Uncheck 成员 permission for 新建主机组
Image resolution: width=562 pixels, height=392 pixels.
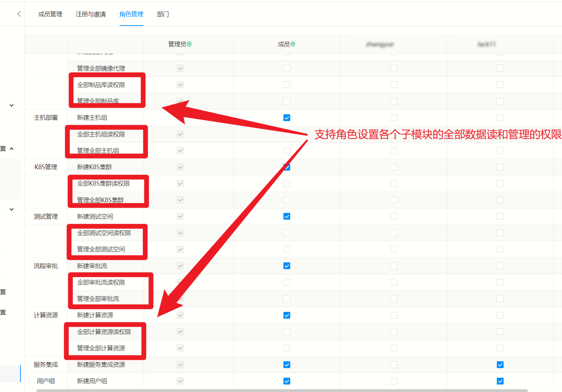pos(286,117)
